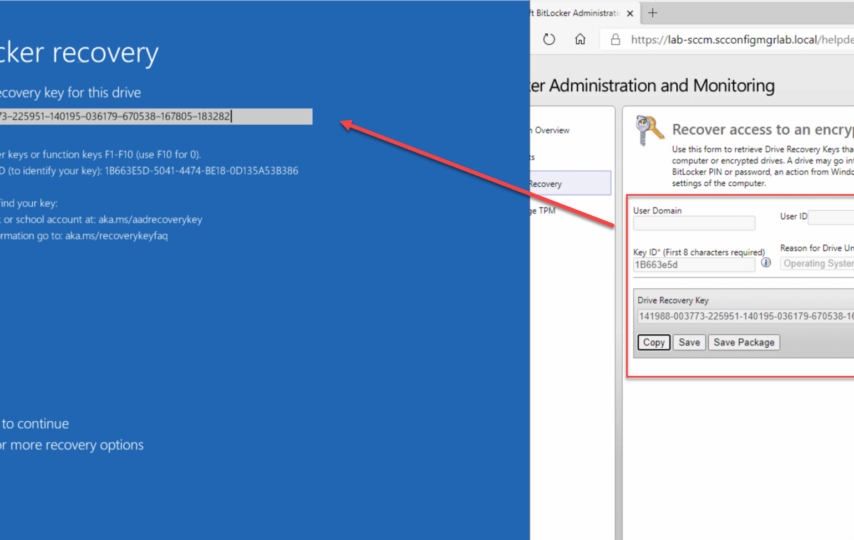Click the address bar URL lab-sccm.scconfigmgrlab.local
Viewport: 854px width, 540px height.
click(742, 40)
